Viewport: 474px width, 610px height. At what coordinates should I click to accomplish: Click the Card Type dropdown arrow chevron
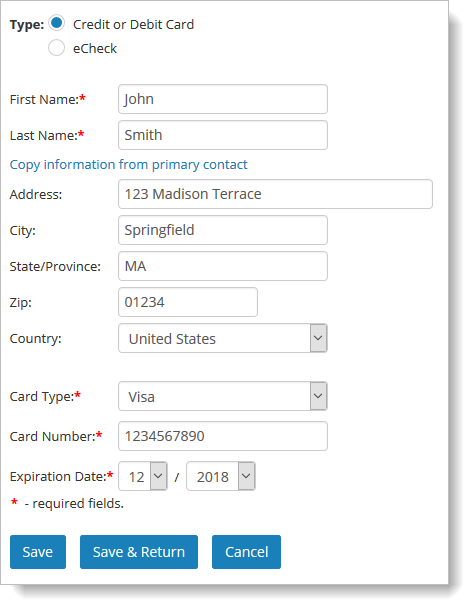[318, 396]
